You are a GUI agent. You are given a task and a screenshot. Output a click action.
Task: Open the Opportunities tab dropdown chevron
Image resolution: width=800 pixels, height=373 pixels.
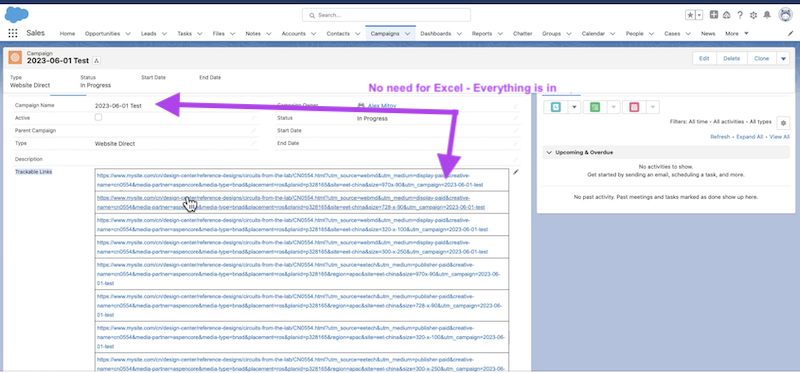128,34
